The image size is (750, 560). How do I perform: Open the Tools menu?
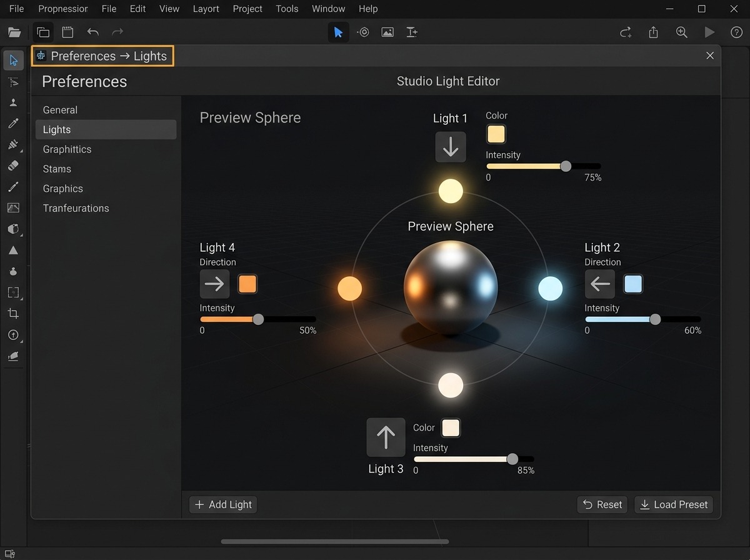pyautogui.click(x=287, y=9)
